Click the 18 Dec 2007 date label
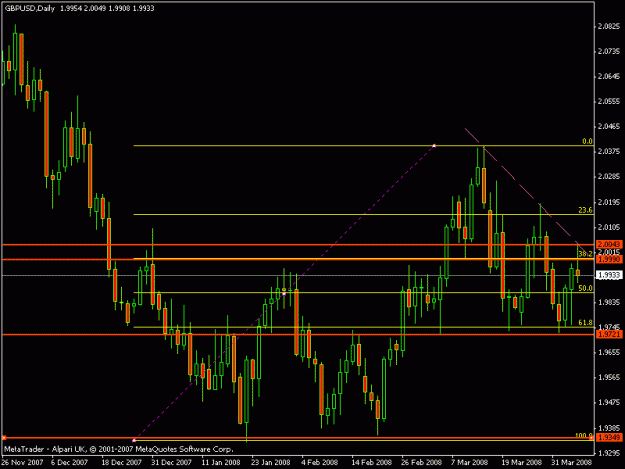 click(x=122, y=462)
